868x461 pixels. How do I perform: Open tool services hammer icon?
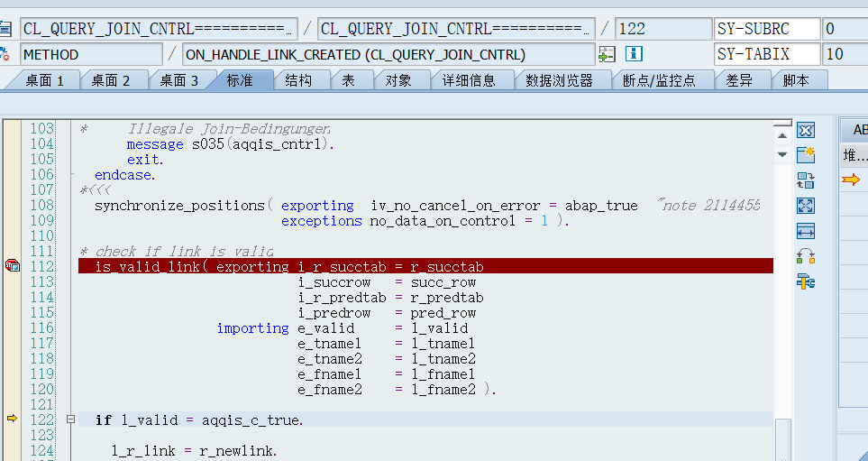(x=806, y=282)
